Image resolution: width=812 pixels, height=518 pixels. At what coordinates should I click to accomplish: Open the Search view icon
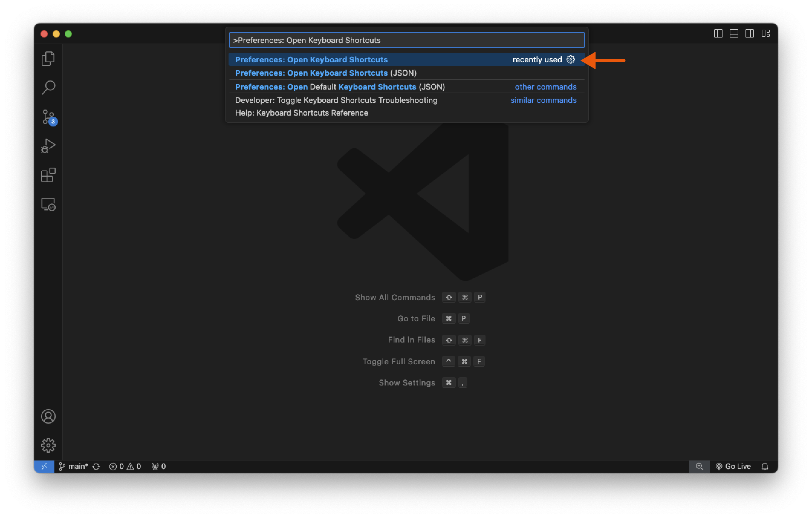[x=48, y=88]
